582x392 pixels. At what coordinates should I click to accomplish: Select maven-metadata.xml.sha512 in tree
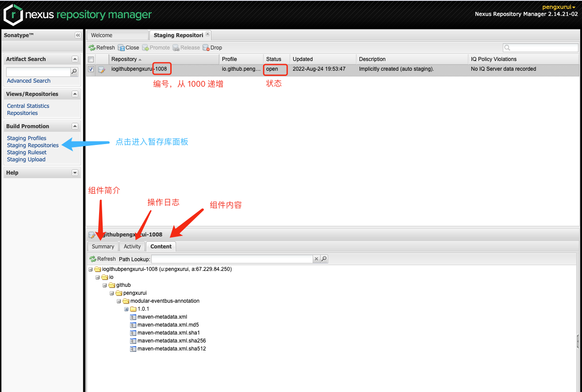click(172, 349)
